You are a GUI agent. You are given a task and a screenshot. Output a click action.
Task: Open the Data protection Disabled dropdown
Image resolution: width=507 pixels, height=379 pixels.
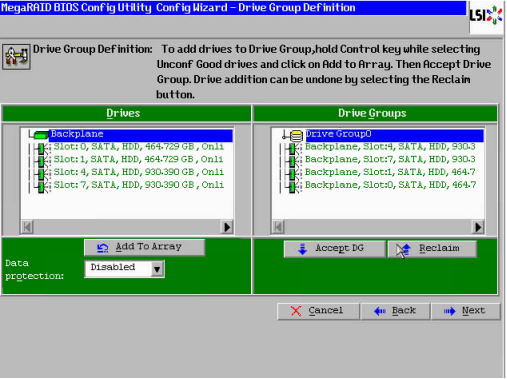(124, 269)
